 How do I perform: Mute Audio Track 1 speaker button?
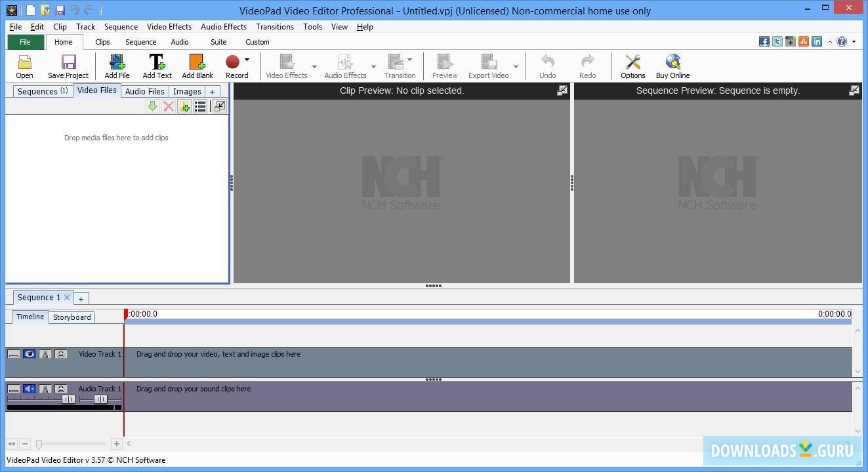click(x=30, y=389)
